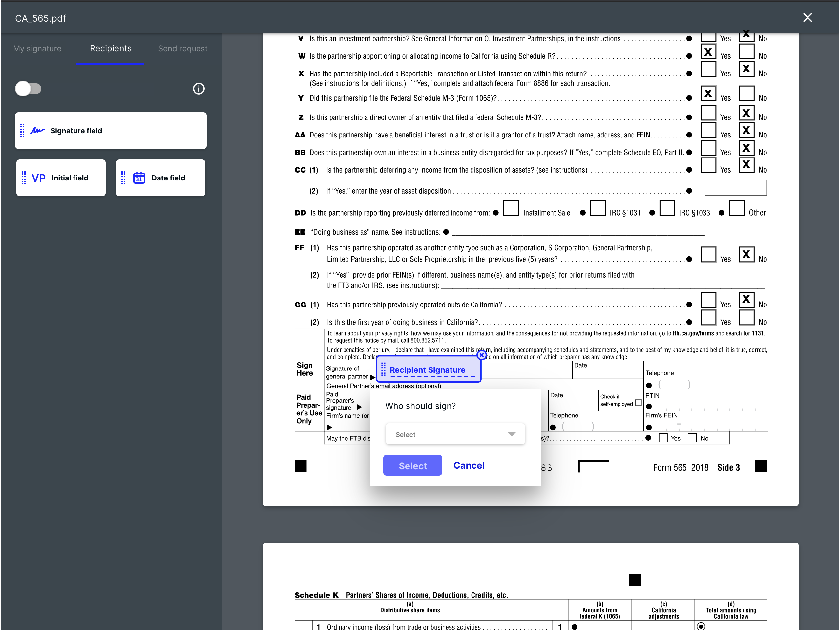Click the year of asset disposition input box
Viewport: 840px width, 630px height.
pos(736,188)
